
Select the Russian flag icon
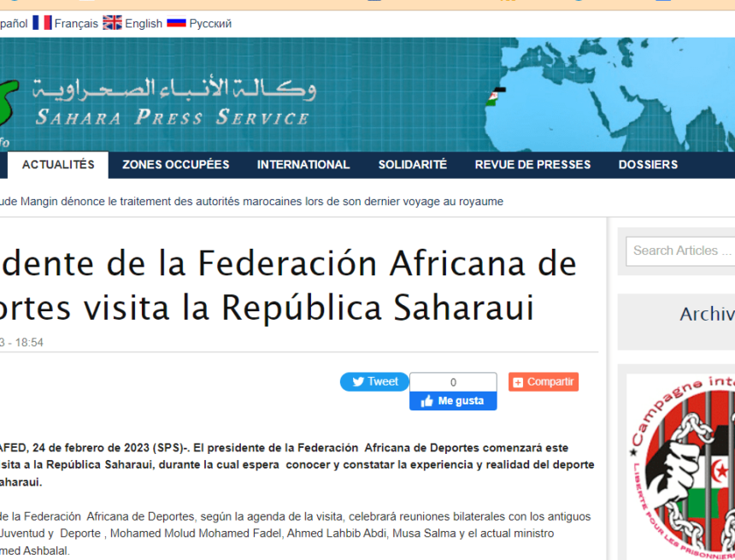point(176,24)
